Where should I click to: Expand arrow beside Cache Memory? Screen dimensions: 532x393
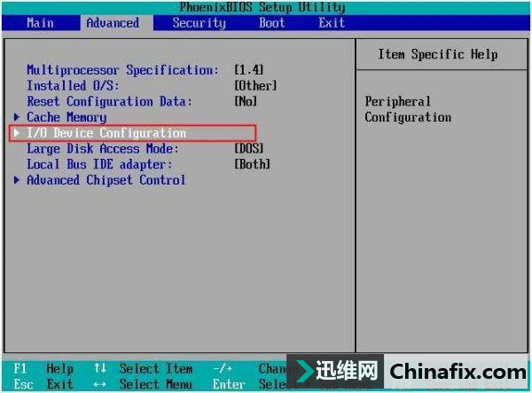16,117
